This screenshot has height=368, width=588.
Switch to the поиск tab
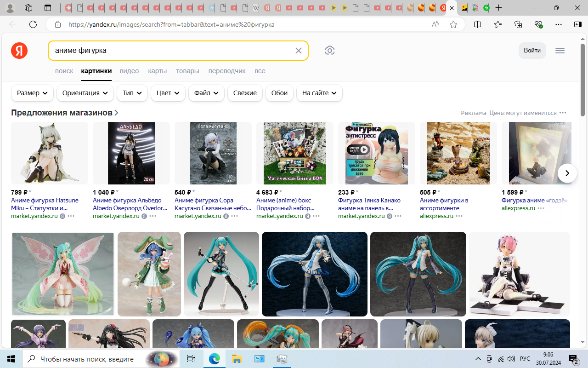(x=64, y=71)
